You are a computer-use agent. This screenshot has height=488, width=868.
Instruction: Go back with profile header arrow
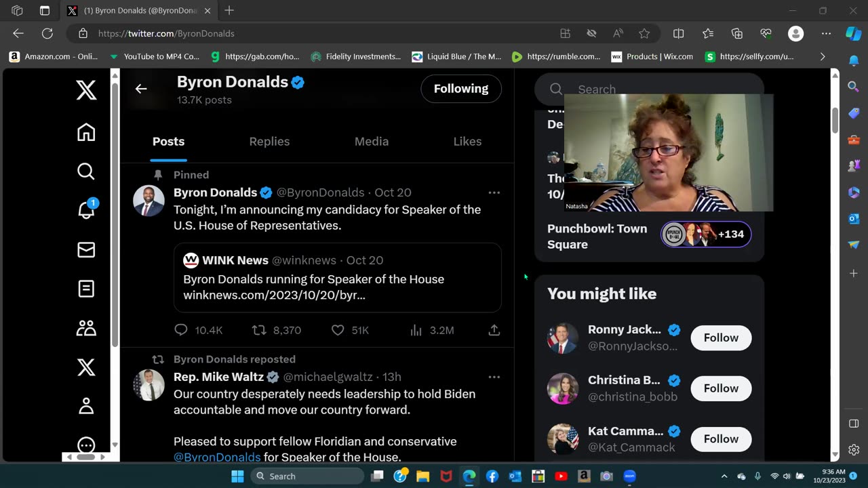141,89
